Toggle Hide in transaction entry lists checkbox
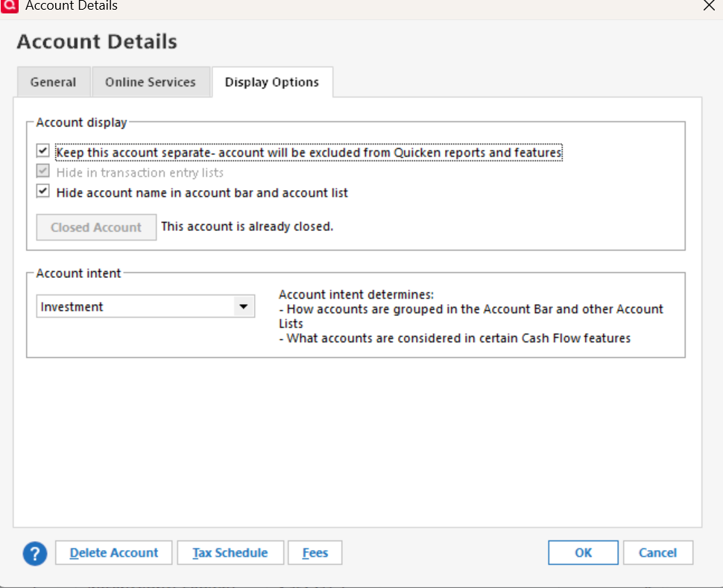723x588 pixels. [x=42, y=172]
